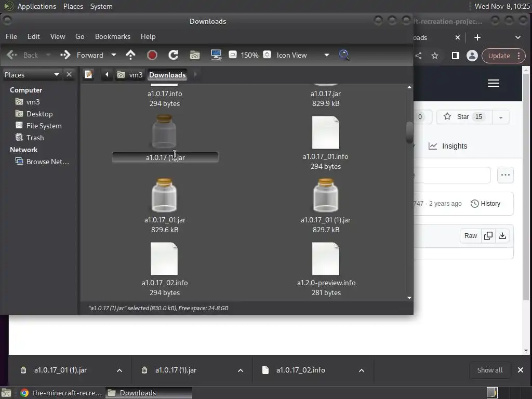Click the Forward navigation button
Screen dimensions: 532x399
click(82, 55)
